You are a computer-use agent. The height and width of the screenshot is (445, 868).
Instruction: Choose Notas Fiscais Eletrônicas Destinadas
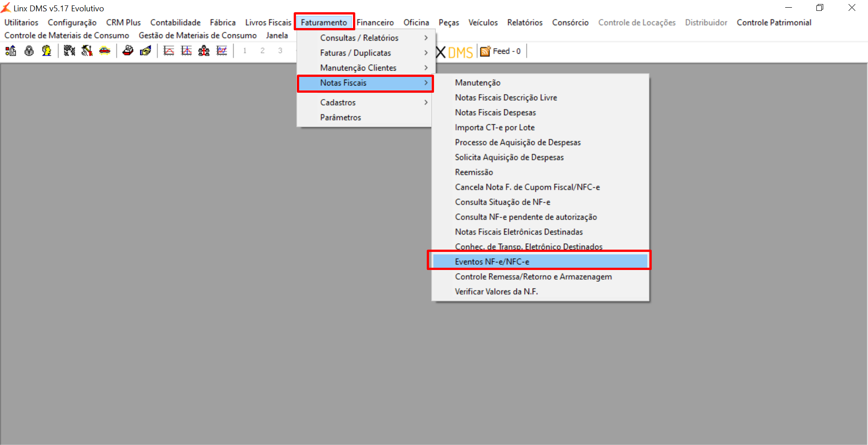(x=540, y=232)
